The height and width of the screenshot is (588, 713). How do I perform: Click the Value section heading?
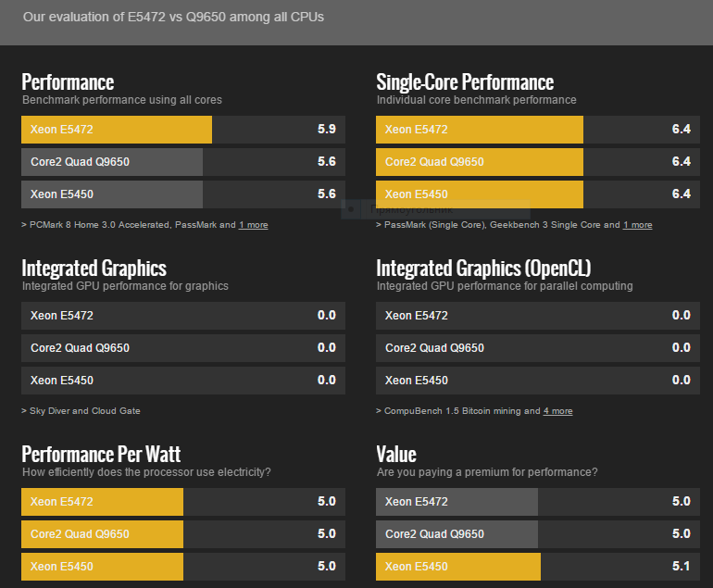pyautogui.click(x=396, y=455)
